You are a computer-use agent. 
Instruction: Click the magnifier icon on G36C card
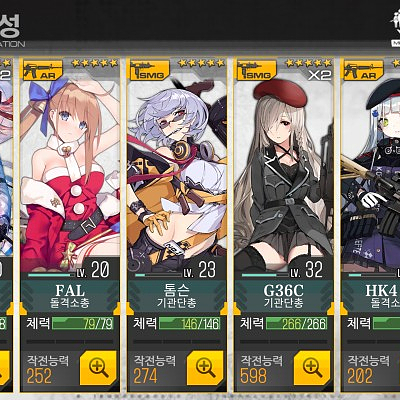point(312,368)
